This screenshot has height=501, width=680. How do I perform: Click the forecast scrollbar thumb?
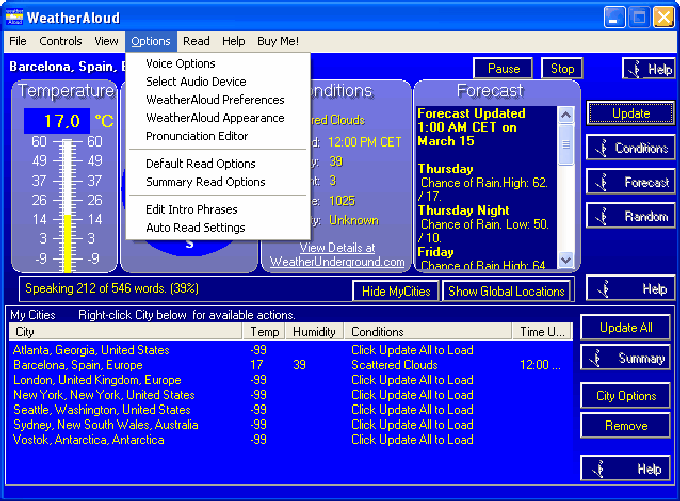(x=566, y=145)
